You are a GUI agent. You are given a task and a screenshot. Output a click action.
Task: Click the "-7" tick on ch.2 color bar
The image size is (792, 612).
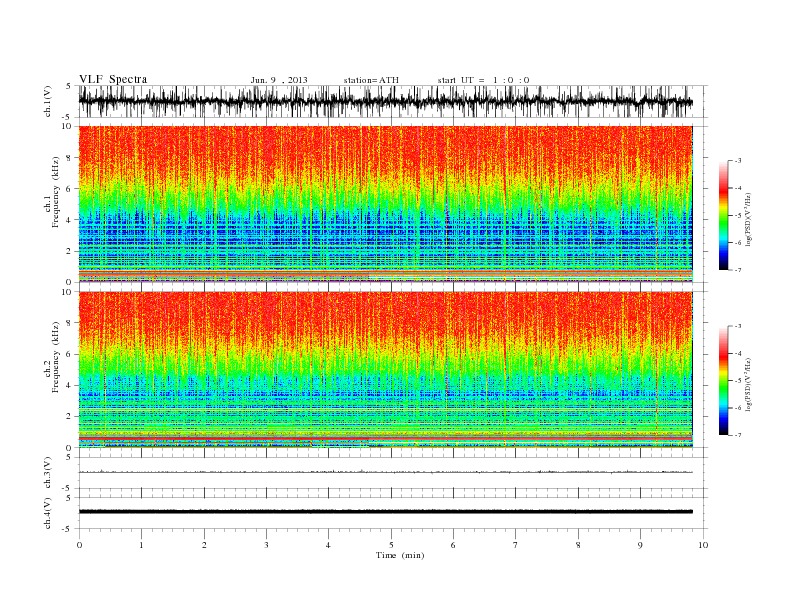tap(737, 435)
